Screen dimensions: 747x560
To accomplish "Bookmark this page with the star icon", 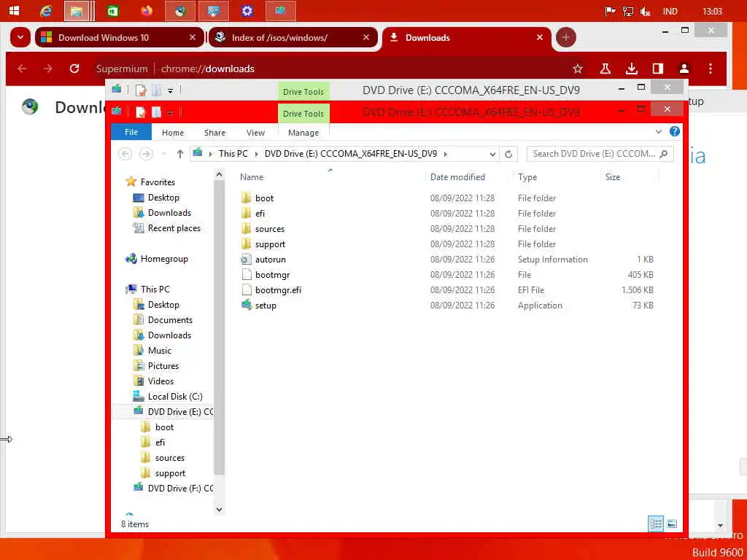I will pyautogui.click(x=578, y=69).
